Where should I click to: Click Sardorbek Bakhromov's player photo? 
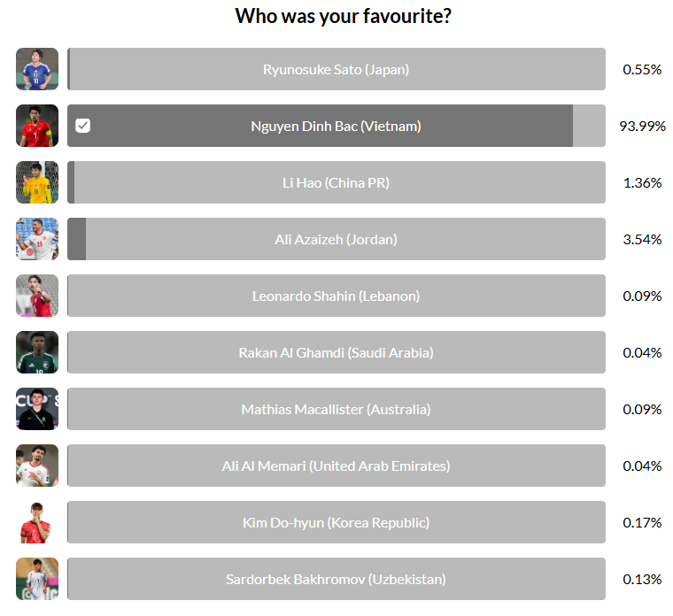[x=37, y=579]
